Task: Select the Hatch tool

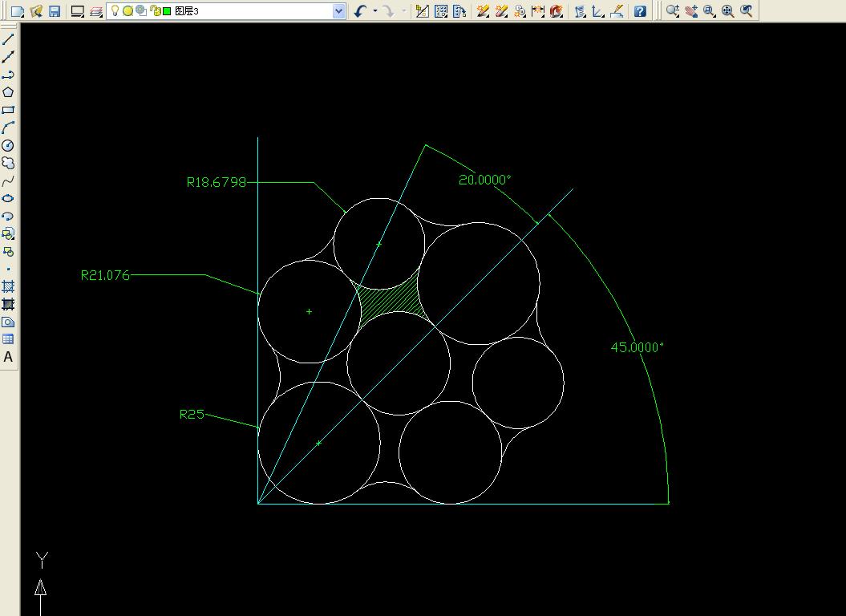Action: (x=8, y=286)
